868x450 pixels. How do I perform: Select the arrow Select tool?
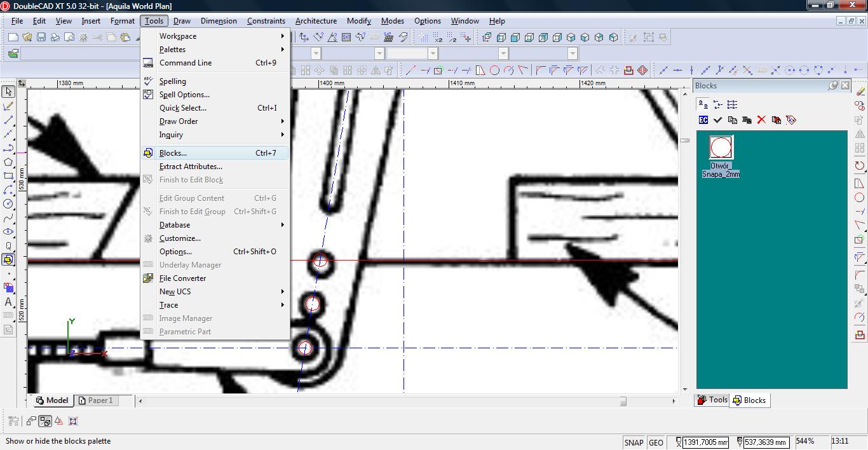click(x=8, y=92)
